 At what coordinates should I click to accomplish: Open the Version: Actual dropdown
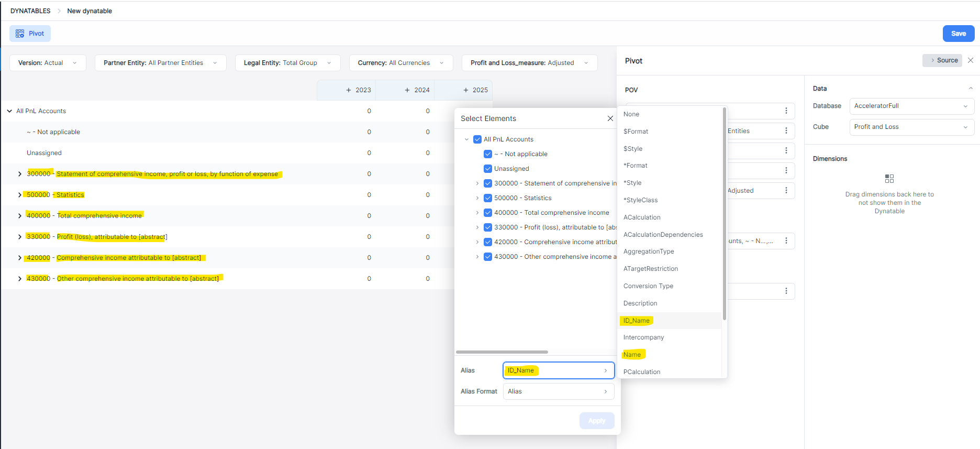48,63
